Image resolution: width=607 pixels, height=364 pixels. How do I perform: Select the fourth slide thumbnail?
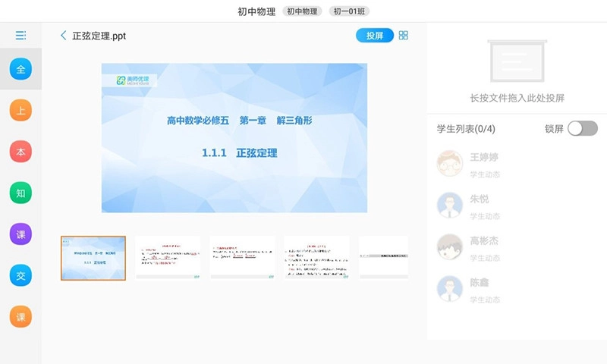[316, 258]
